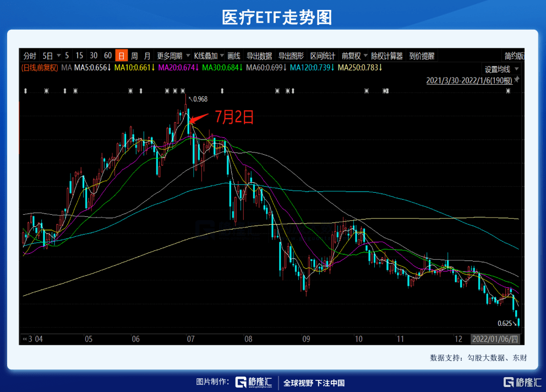The height and width of the screenshot is (392, 546).
Task: Click the 2022/01/06/四 date marker on the time axis
Action: click(495, 339)
